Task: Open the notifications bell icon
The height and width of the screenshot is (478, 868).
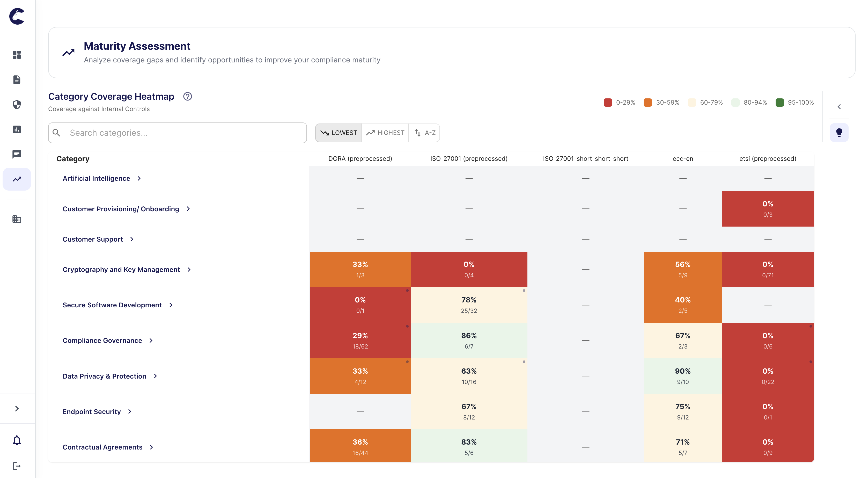Action: pyautogui.click(x=17, y=440)
